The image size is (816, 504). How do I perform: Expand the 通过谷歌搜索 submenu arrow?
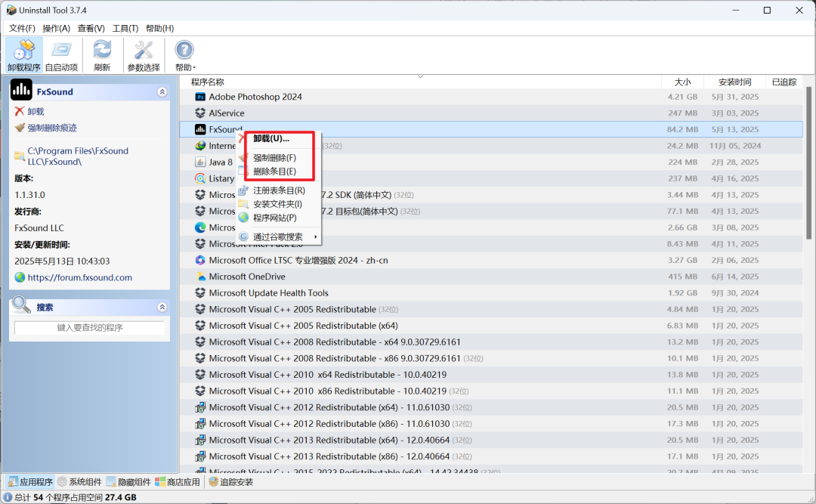point(315,237)
